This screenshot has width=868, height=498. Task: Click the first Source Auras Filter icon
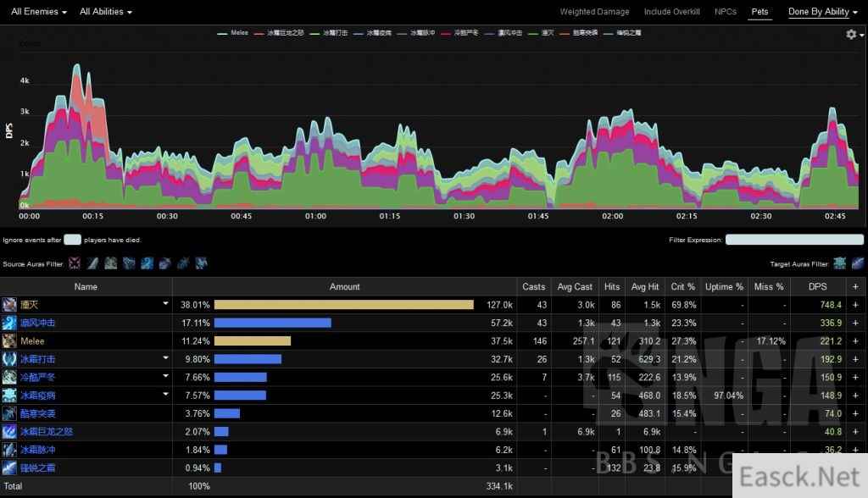75,263
